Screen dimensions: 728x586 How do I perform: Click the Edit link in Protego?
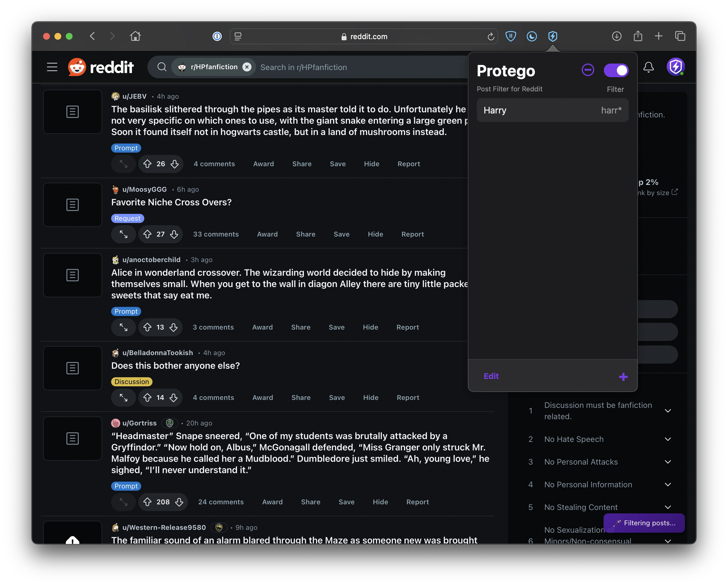point(491,376)
